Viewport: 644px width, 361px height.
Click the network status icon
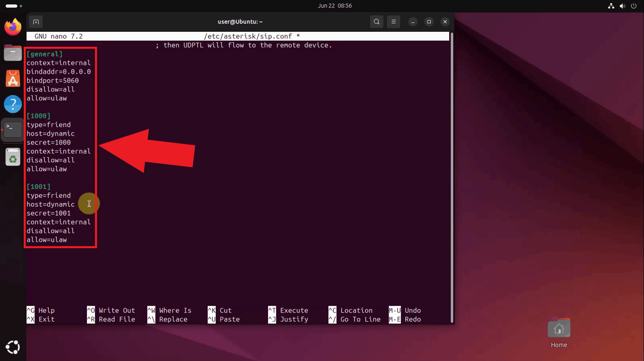611,6
